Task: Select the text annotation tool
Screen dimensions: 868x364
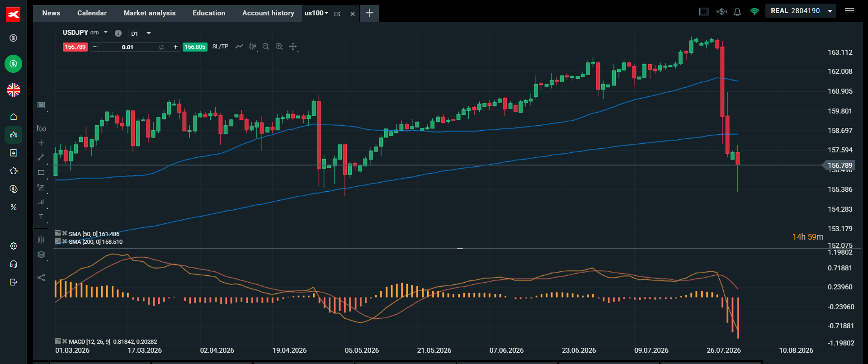Action: click(x=41, y=217)
